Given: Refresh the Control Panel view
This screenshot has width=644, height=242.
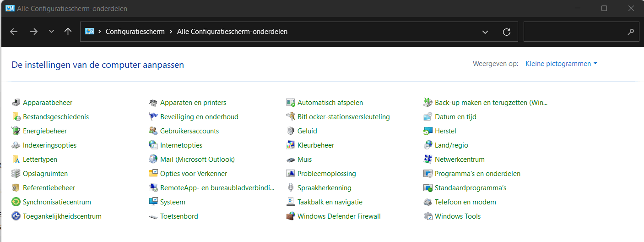Looking at the screenshot, I should click(507, 32).
